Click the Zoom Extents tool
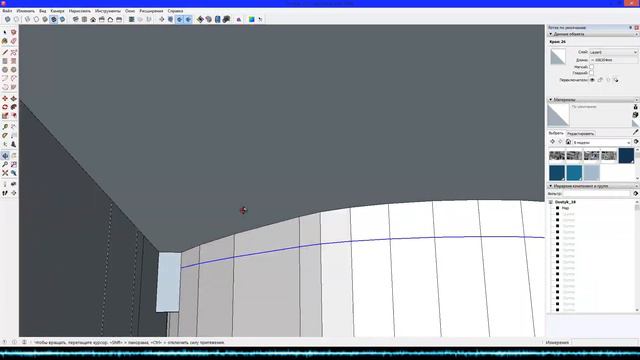The image size is (640, 360). point(5,173)
